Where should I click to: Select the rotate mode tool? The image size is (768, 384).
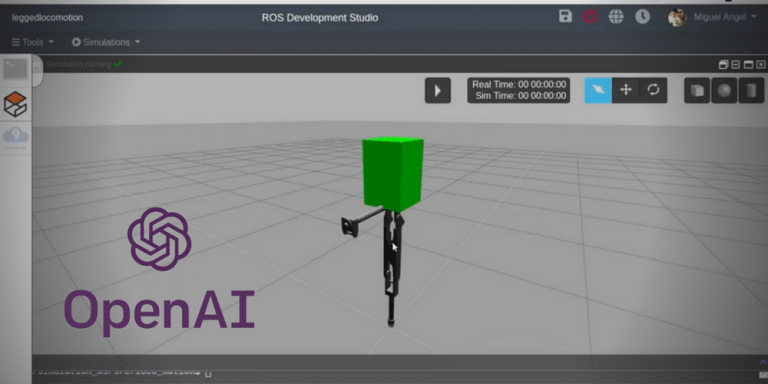click(653, 90)
